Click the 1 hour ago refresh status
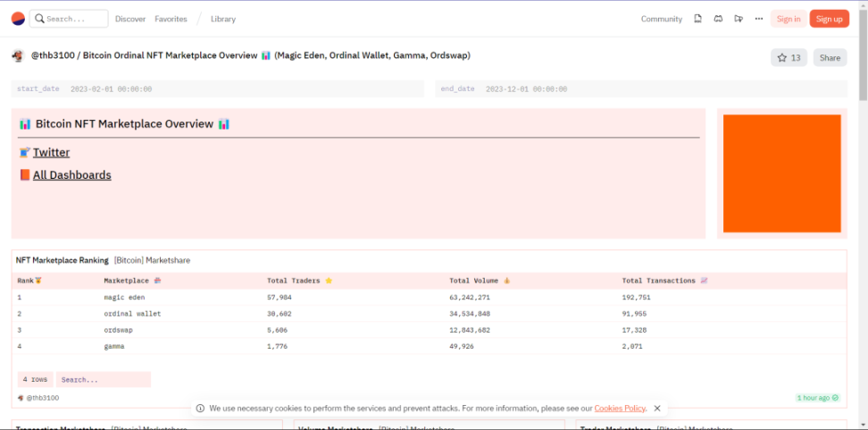868x430 pixels. 817,398
